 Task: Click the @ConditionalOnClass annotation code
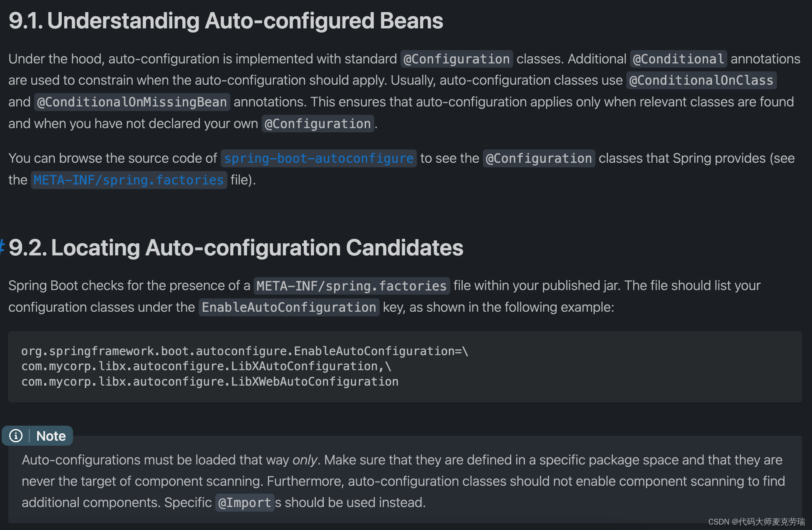701,81
